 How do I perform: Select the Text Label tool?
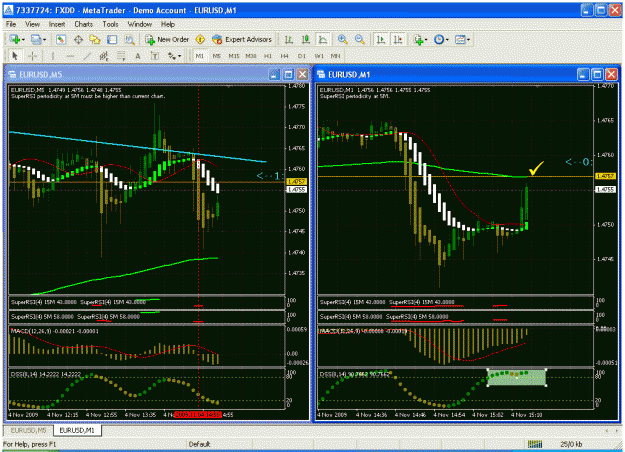(x=155, y=56)
